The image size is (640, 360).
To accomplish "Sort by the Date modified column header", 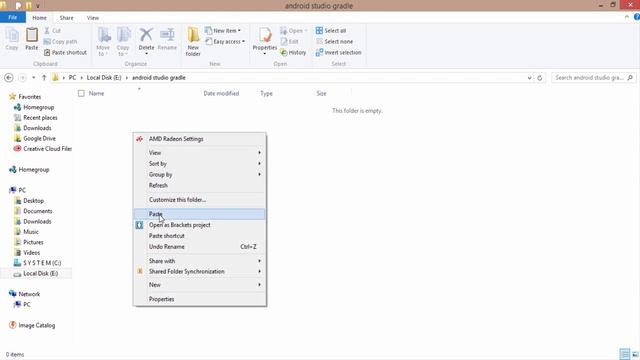I will click(221, 93).
